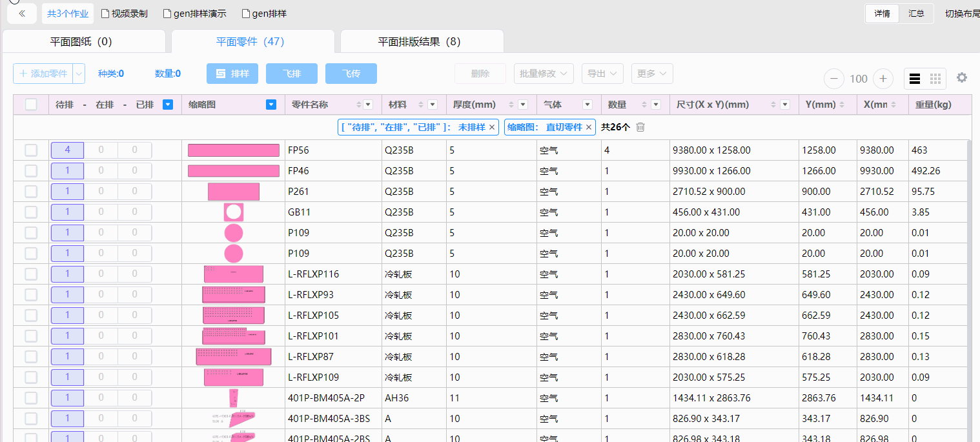Image resolution: width=980 pixels, height=442 pixels.
Task: Remove the 直切零件 thumbnail filter tag
Action: point(589,128)
